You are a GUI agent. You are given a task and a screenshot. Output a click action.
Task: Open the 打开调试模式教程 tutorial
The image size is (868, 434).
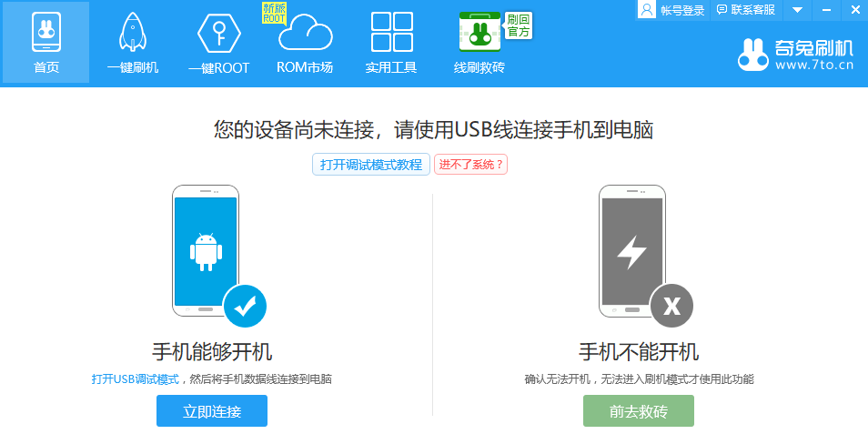pos(371,165)
